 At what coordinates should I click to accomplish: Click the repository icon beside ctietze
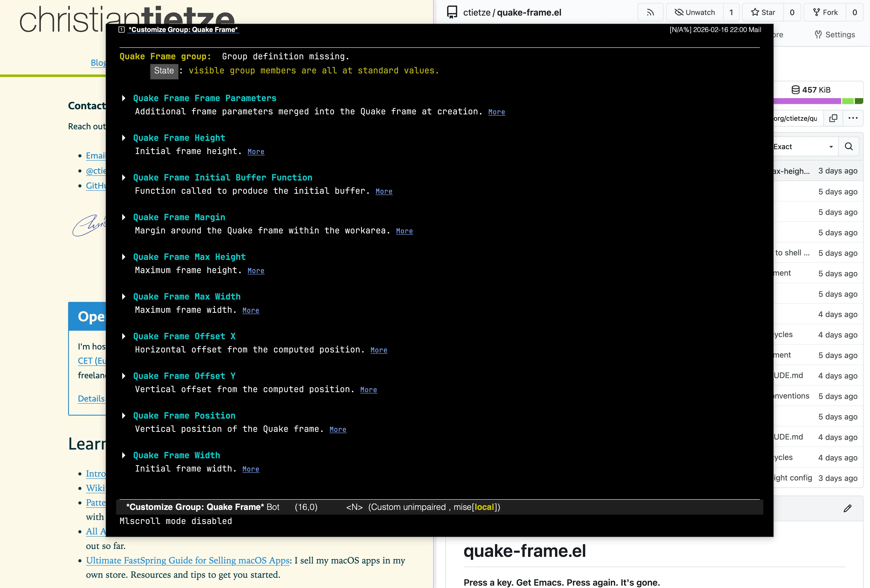(452, 12)
